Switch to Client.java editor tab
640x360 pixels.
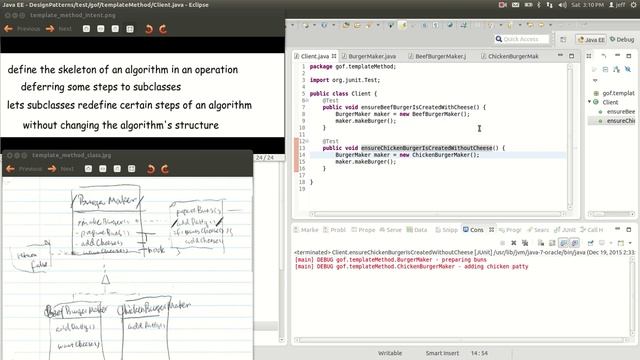[314, 56]
